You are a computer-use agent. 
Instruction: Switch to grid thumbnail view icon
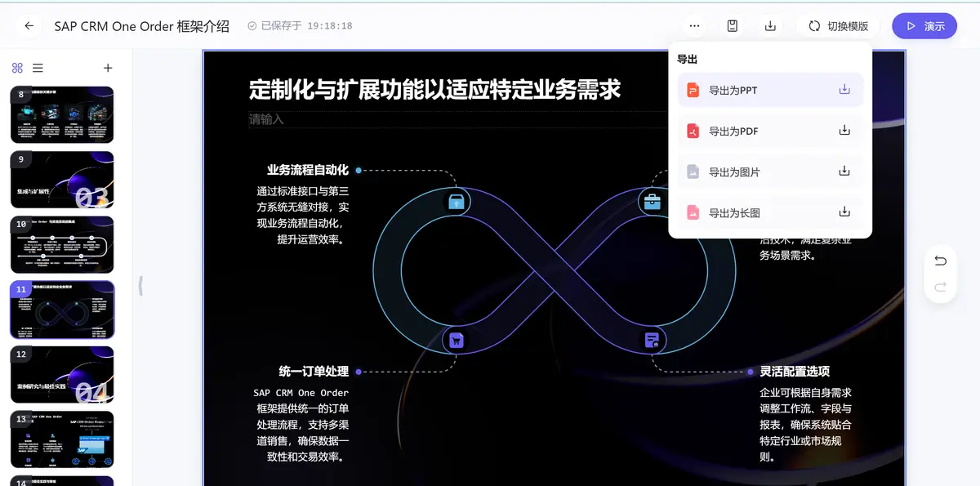(x=17, y=68)
